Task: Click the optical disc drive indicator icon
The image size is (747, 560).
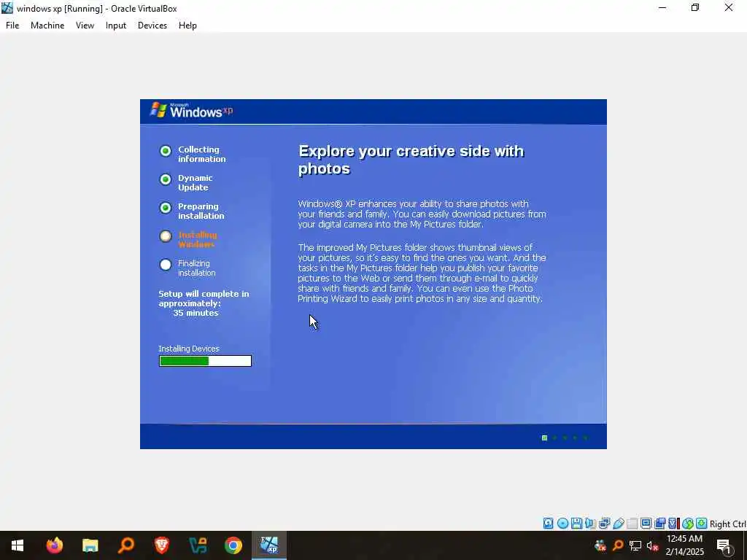Action: point(562,524)
